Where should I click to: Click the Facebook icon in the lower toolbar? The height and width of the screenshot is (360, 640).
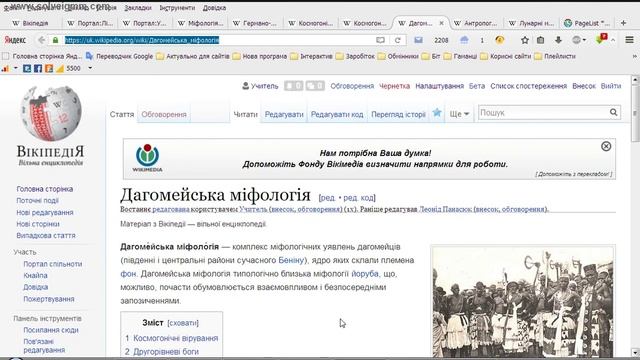pos(38,69)
